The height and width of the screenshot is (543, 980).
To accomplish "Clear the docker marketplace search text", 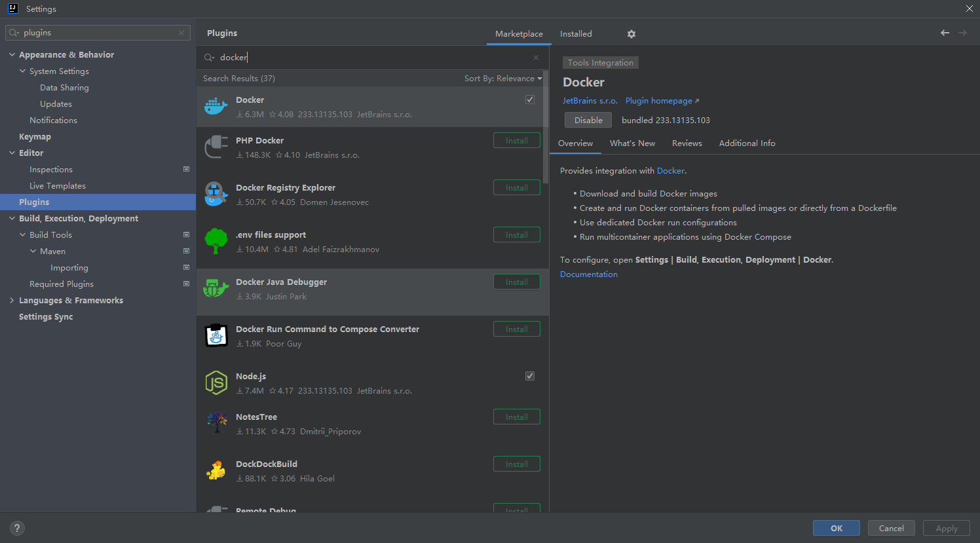I will click(536, 58).
